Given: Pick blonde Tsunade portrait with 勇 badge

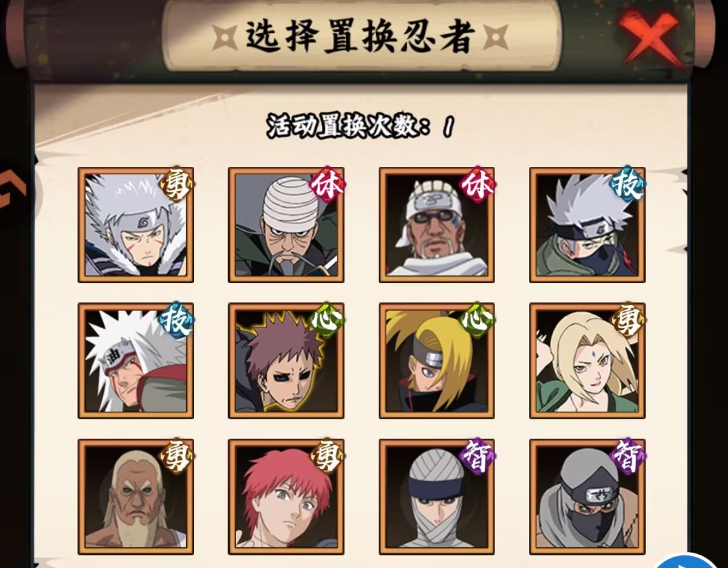Looking at the screenshot, I should point(587,361).
